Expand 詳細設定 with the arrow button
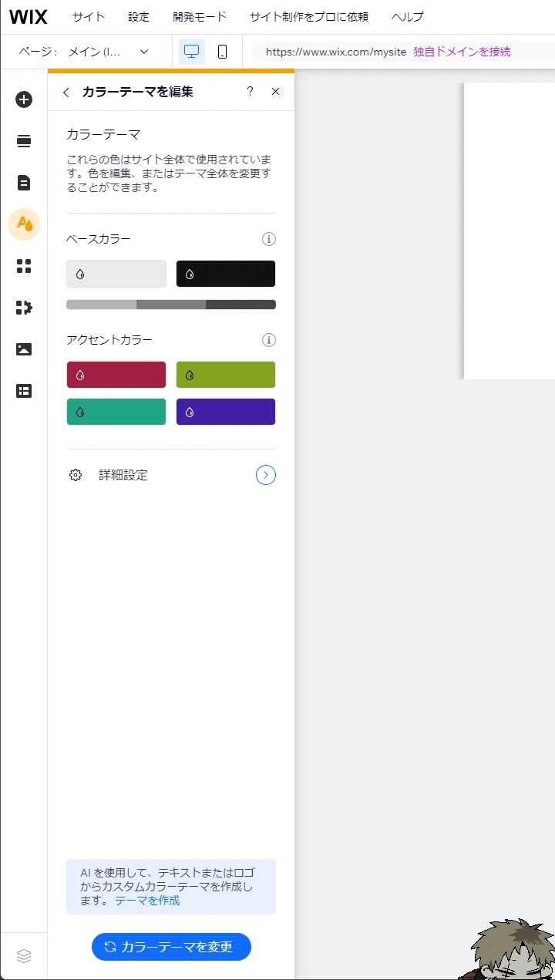The image size is (555, 980). 266,475
